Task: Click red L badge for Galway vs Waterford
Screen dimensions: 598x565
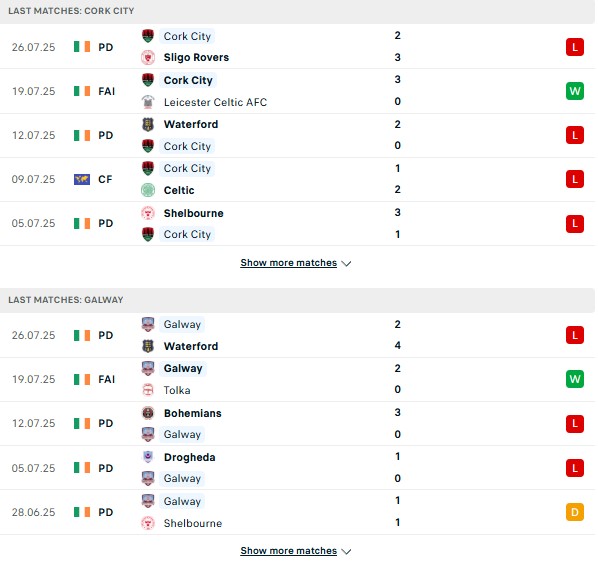Action: click(x=575, y=335)
